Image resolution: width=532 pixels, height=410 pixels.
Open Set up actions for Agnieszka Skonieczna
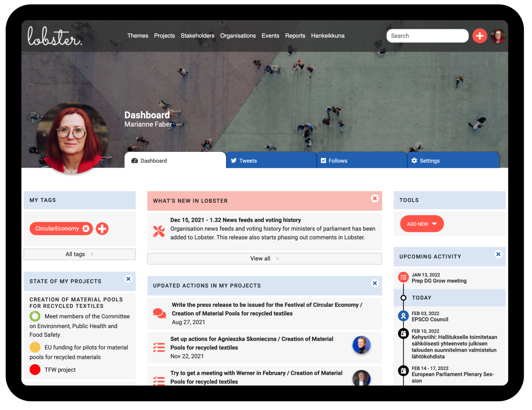point(252,343)
